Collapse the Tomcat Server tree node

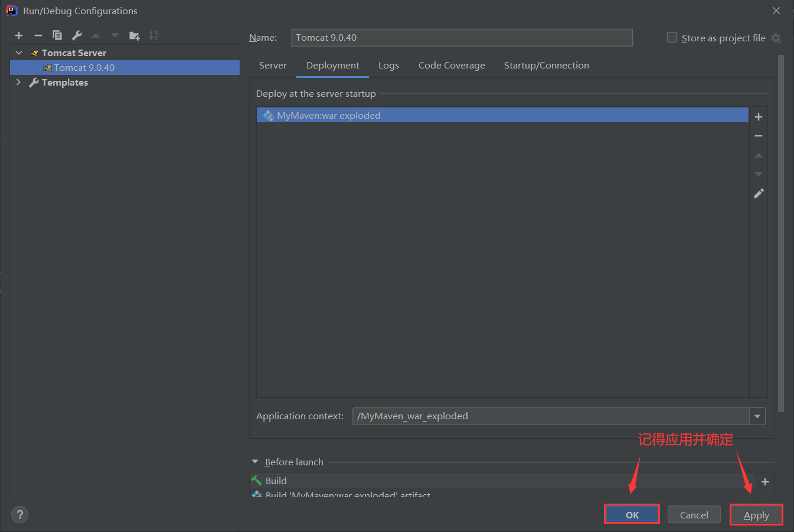(x=19, y=53)
